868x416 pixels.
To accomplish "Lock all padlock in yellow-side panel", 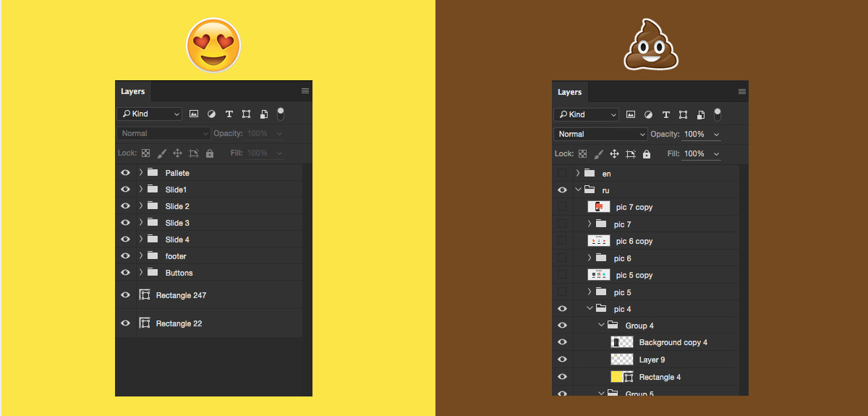I will coord(210,153).
